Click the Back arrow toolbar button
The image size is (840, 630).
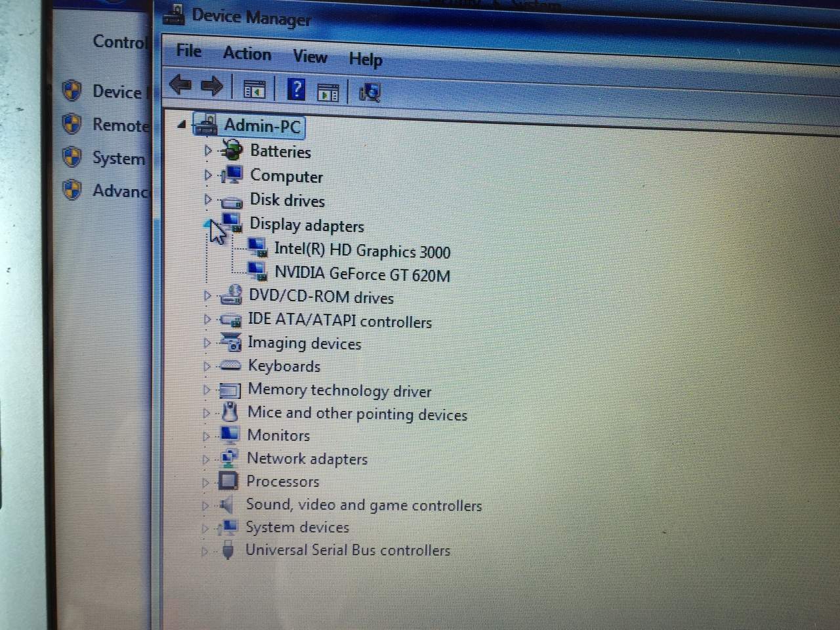180,85
